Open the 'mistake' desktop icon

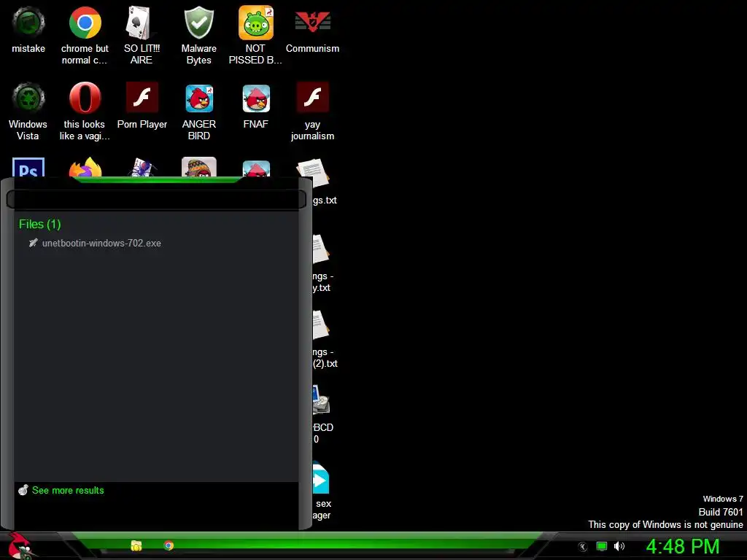click(28, 29)
